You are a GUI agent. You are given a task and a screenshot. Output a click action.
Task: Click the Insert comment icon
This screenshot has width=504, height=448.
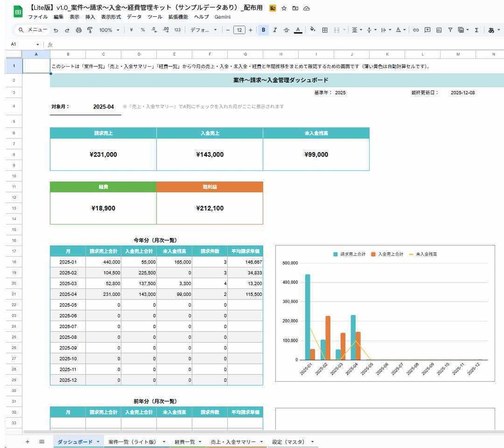427,31
